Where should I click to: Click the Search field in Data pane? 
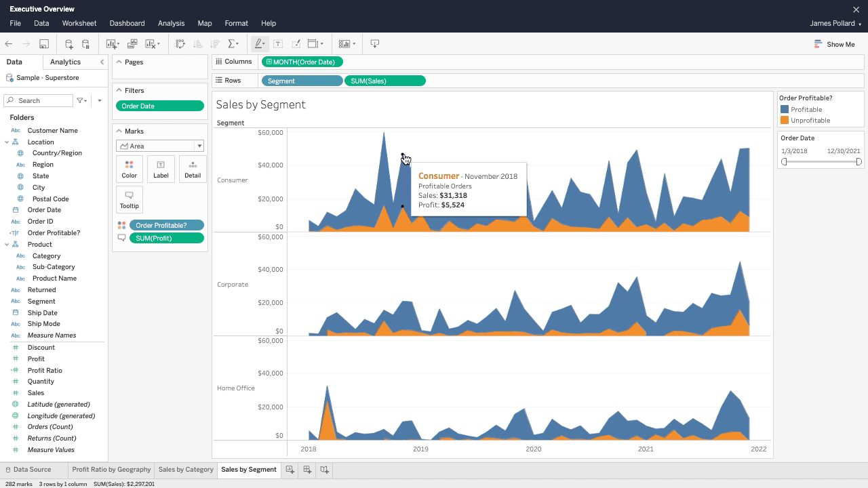pyautogui.click(x=39, y=100)
